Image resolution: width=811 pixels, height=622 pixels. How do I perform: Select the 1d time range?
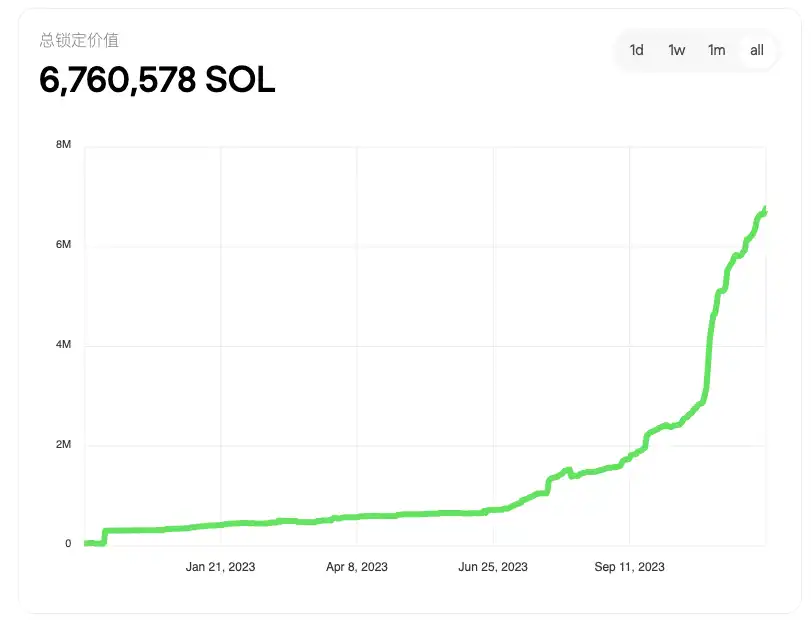click(x=637, y=50)
